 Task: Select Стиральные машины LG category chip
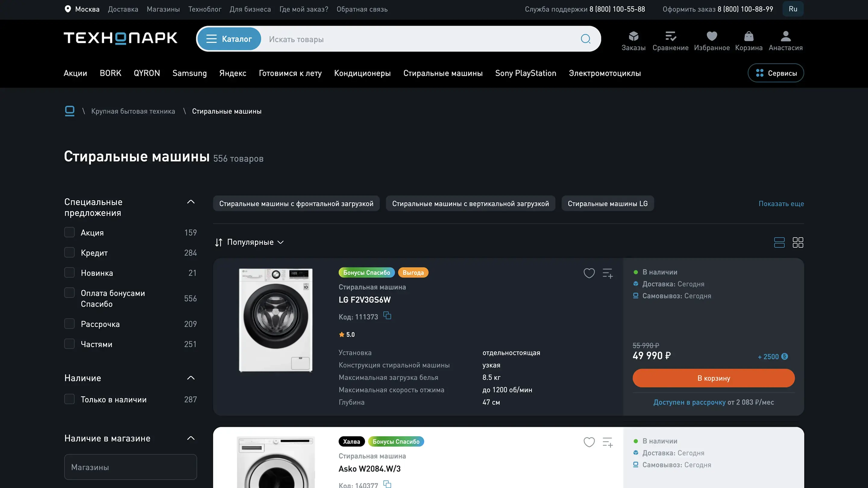(x=607, y=204)
